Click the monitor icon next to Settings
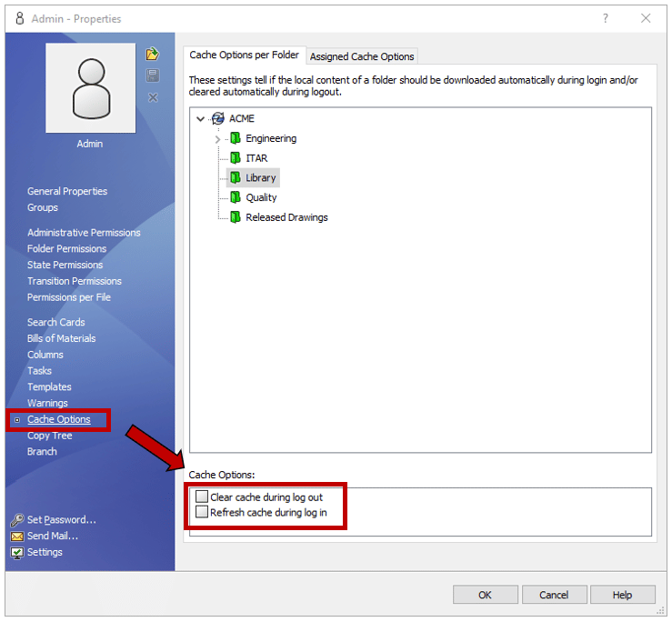 click(17, 553)
